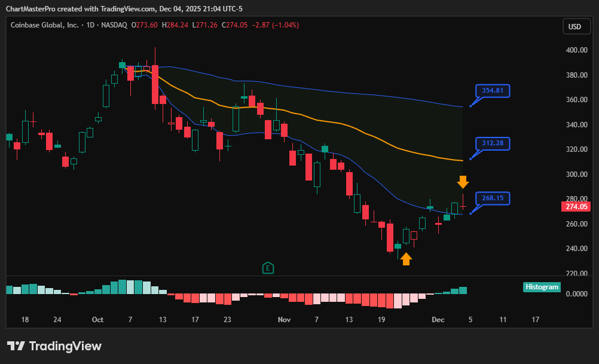Click the low value L271.26
The image size is (599, 364).
[x=205, y=25]
